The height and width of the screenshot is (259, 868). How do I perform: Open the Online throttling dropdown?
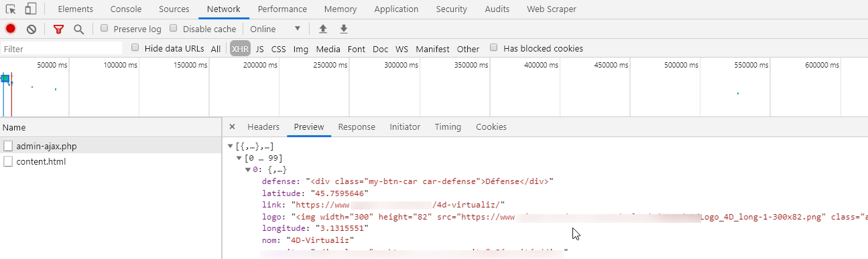(275, 29)
